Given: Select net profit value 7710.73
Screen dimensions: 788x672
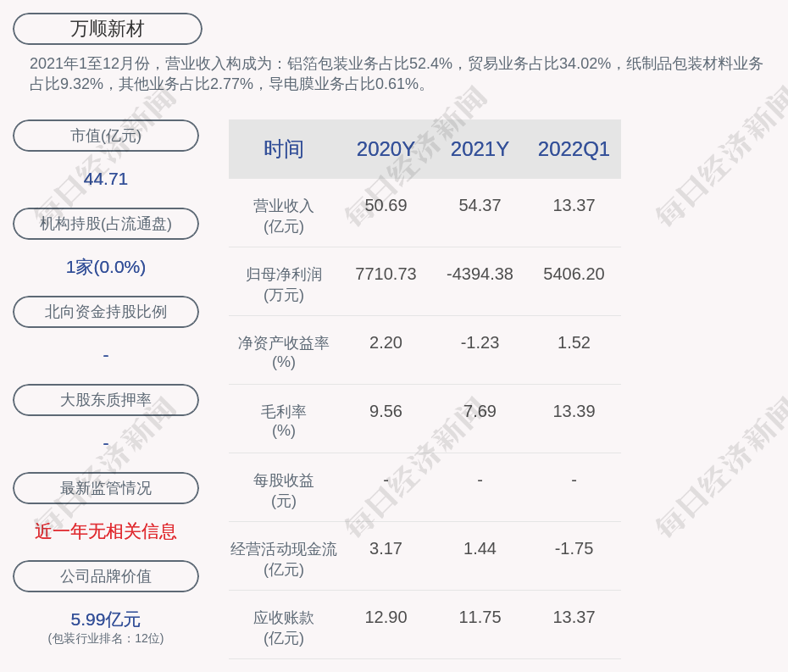Looking at the screenshot, I should tap(386, 274).
